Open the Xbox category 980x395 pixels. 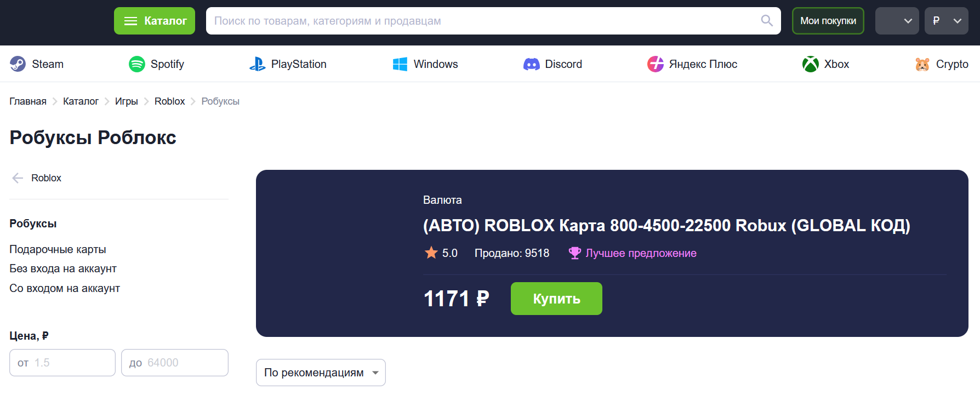pos(825,64)
